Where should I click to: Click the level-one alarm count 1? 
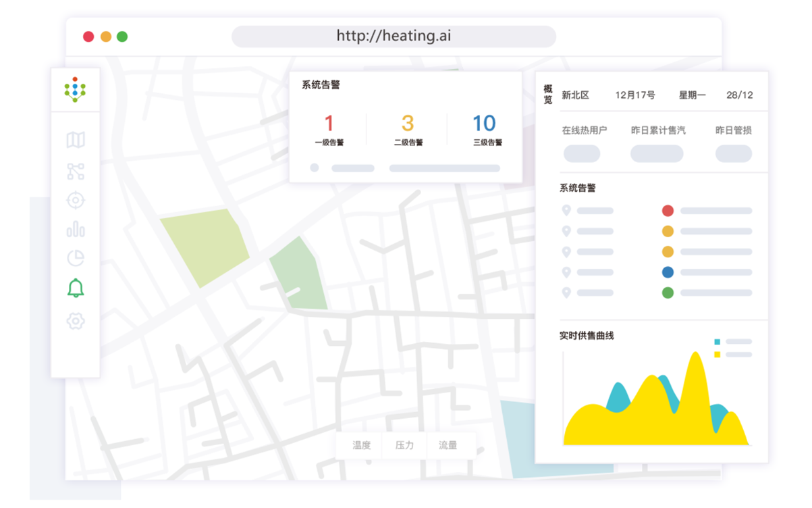[x=329, y=124]
